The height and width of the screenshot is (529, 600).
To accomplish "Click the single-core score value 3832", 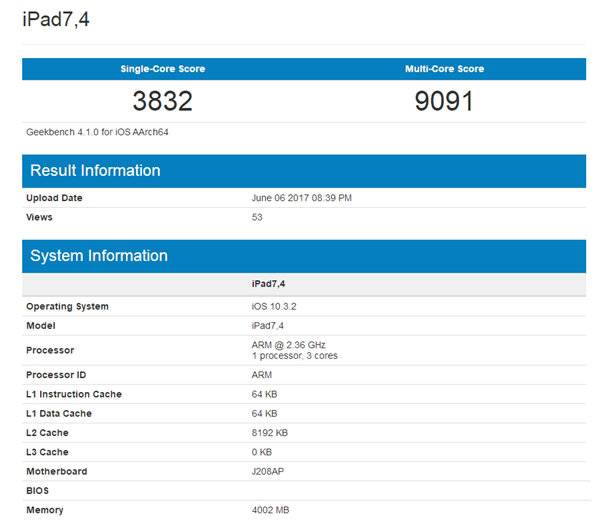I will coord(162,101).
